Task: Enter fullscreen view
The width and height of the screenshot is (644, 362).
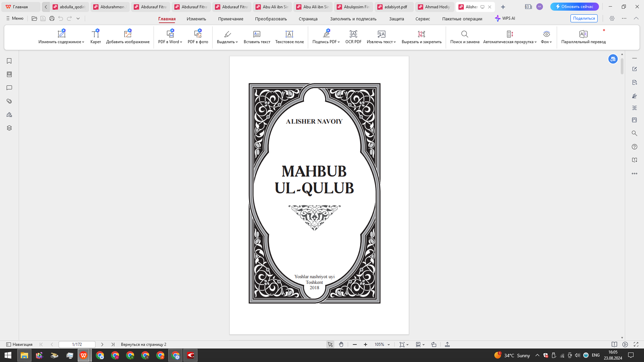Action: 636,345
